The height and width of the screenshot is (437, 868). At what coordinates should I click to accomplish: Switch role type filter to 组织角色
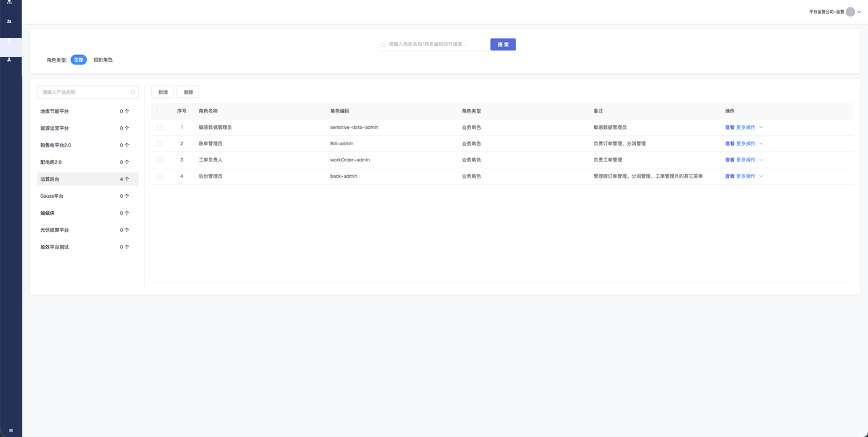point(103,60)
